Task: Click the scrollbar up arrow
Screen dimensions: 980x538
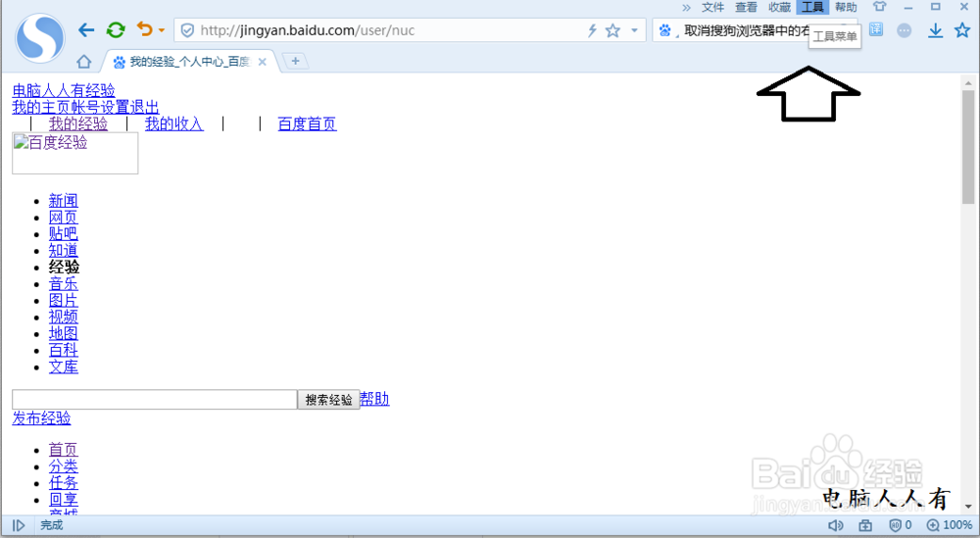Action: [x=968, y=82]
